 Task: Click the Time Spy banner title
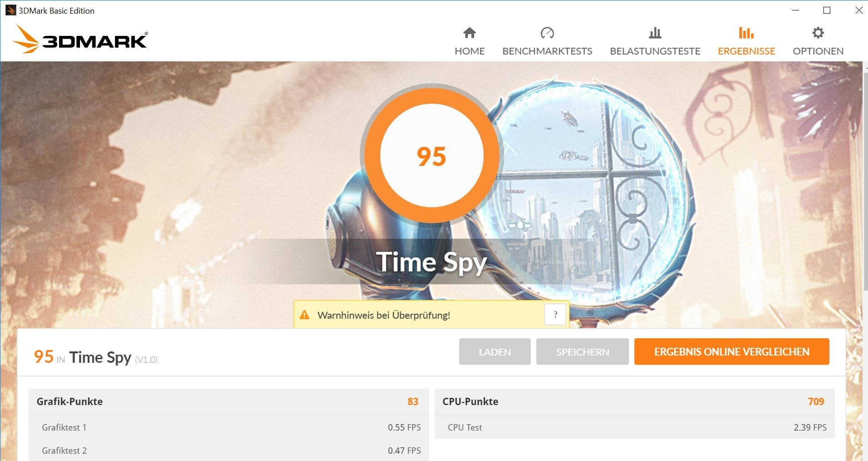click(431, 262)
